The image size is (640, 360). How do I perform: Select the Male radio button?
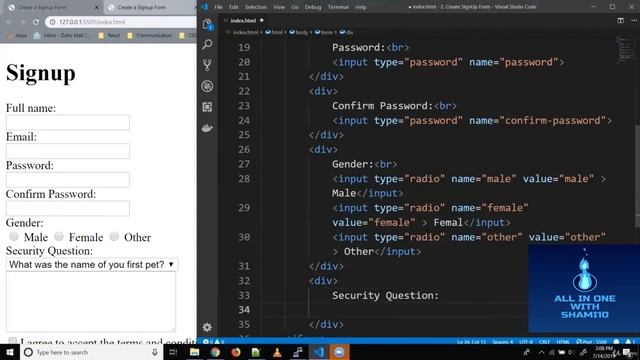14,236
